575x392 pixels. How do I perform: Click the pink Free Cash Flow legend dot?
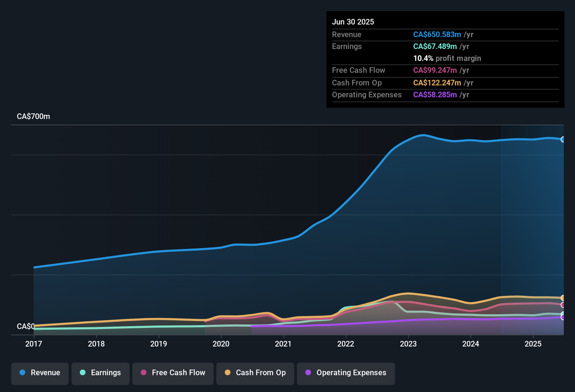coord(144,372)
